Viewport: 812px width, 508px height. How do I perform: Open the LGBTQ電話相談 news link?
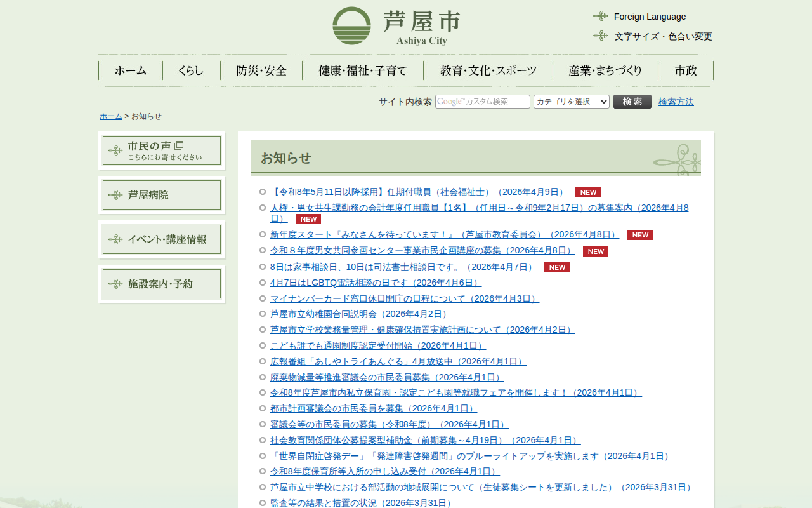click(376, 283)
